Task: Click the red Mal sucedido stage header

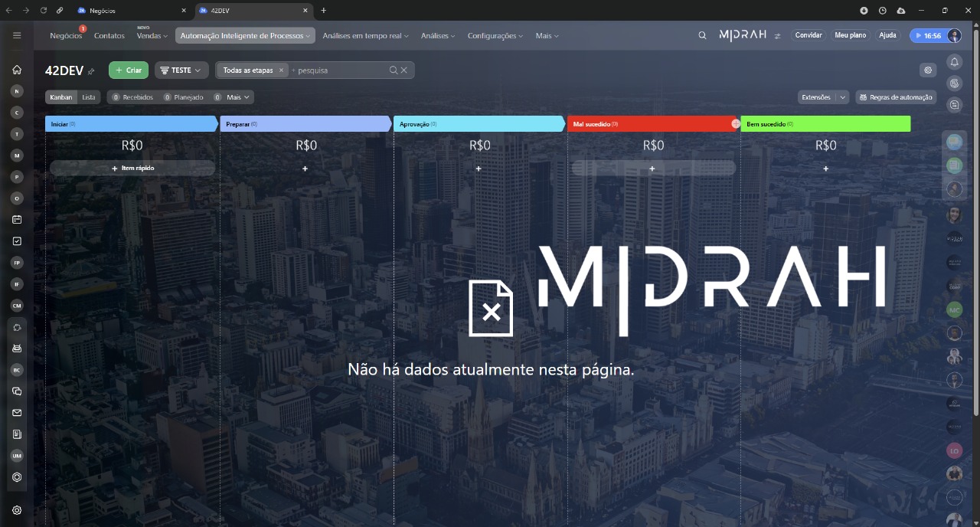Action: tap(649, 123)
